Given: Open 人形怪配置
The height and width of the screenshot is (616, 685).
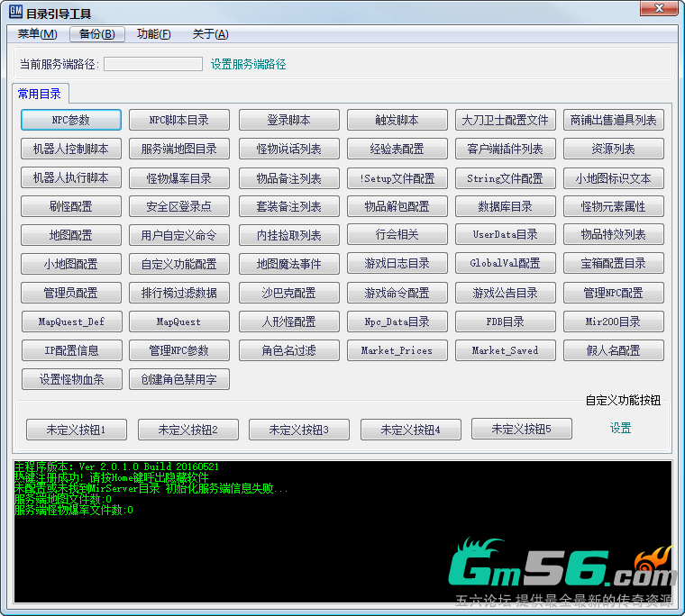Looking at the screenshot, I should (x=288, y=322).
